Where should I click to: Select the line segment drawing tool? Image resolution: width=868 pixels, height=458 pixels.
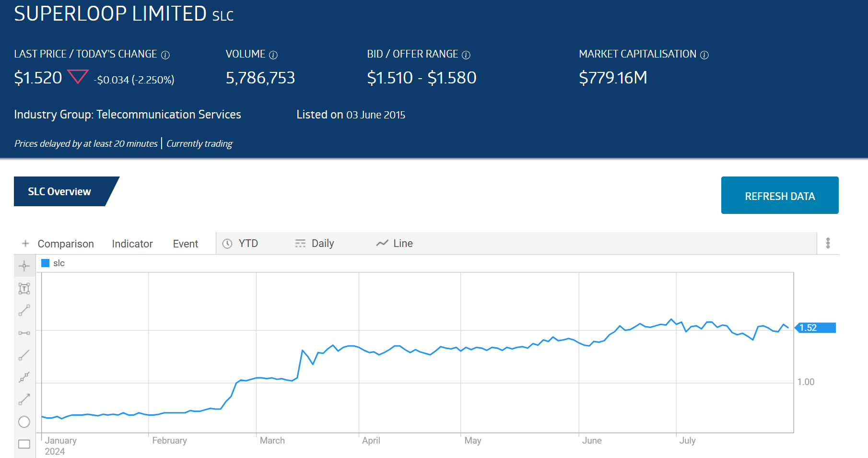(24, 310)
